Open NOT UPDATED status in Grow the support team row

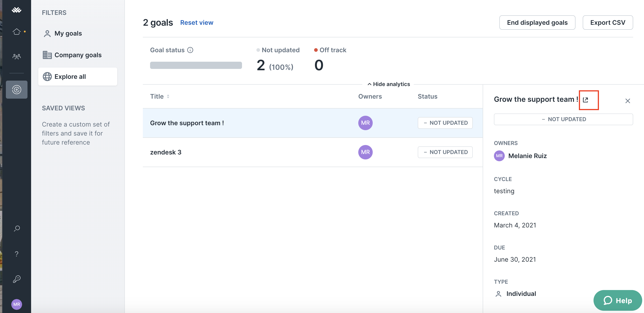(445, 123)
